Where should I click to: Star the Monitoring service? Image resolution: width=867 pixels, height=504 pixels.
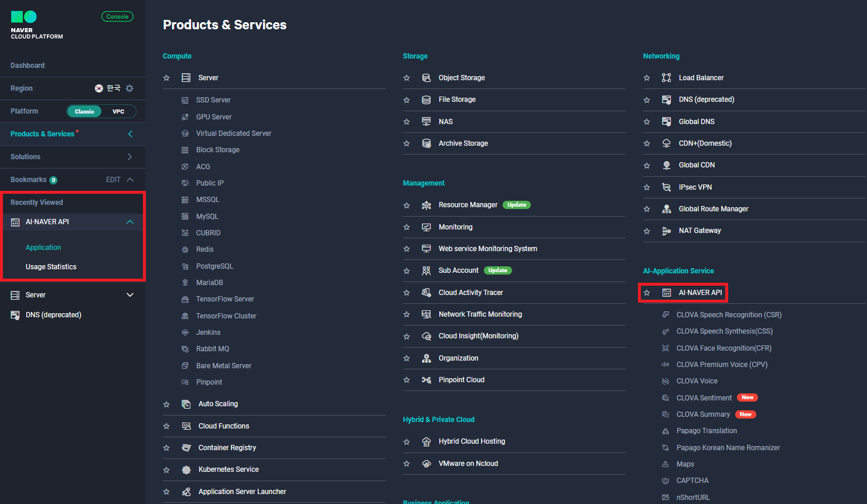click(407, 227)
